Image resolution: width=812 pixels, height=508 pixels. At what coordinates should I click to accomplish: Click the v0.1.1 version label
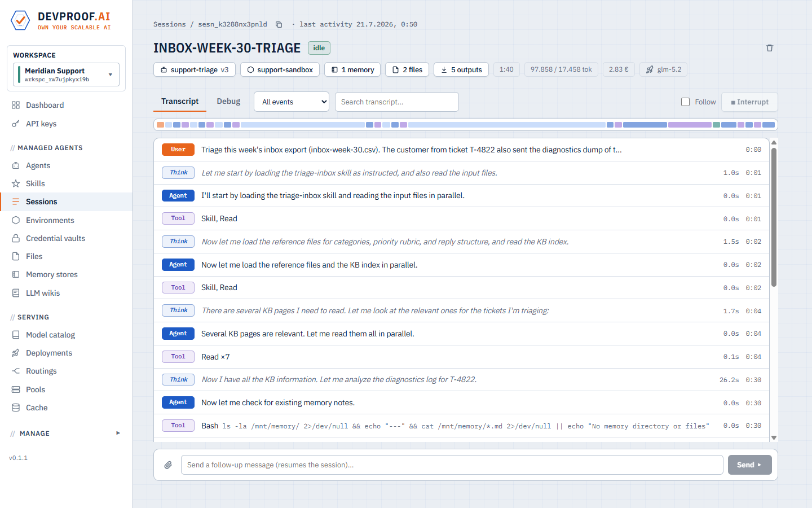(x=18, y=458)
